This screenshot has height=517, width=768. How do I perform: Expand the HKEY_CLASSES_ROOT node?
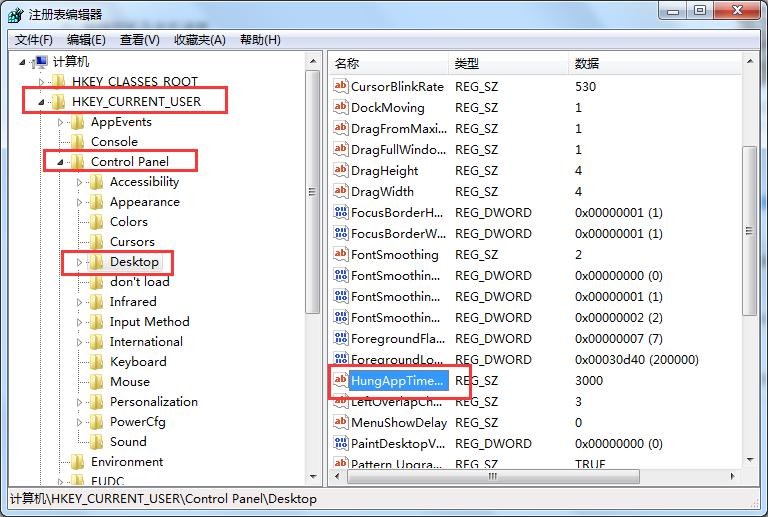click(42, 82)
